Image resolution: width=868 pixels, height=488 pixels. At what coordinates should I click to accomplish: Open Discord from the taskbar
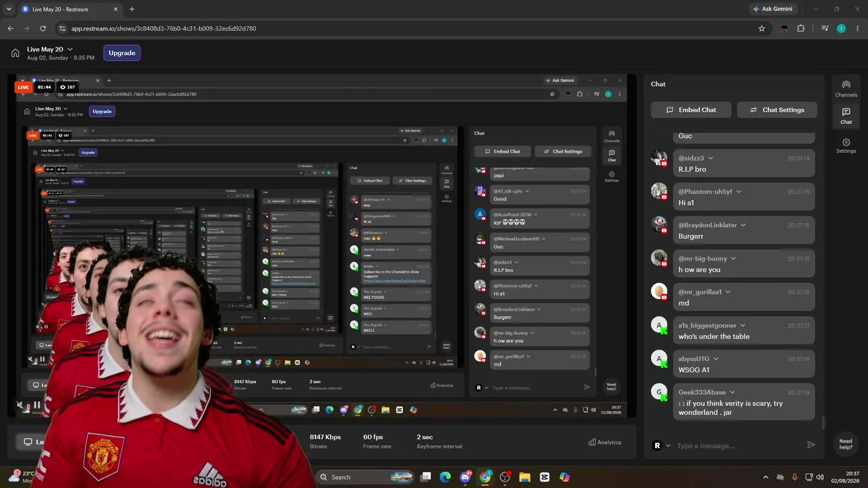point(465,477)
